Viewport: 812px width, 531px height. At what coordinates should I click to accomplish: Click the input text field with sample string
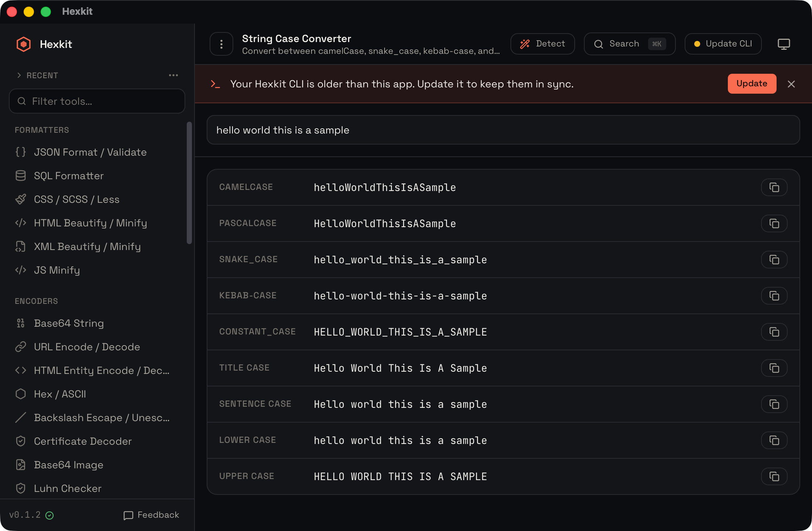[x=503, y=130]
